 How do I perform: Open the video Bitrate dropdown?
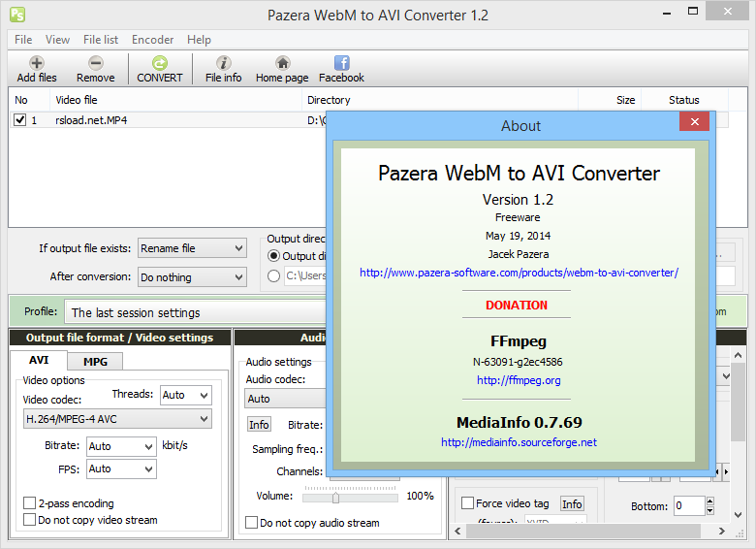pyautogui.click(x=121, y=446)
